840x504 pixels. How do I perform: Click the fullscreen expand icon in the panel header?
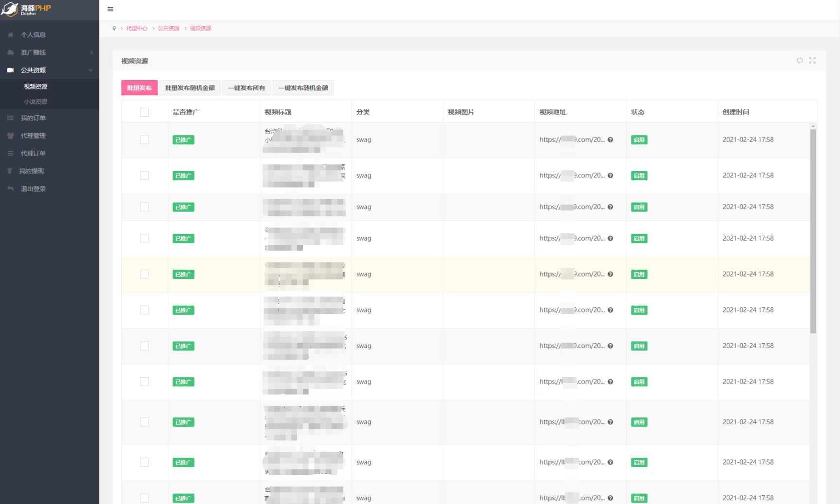tap(812, 60)
